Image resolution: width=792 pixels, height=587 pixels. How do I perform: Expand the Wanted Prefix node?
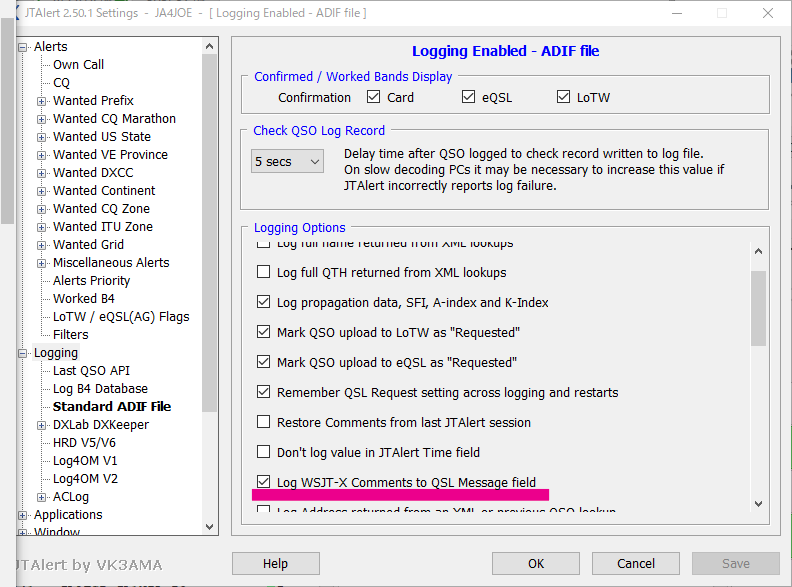pyautogui.click(x=41, y=101)
